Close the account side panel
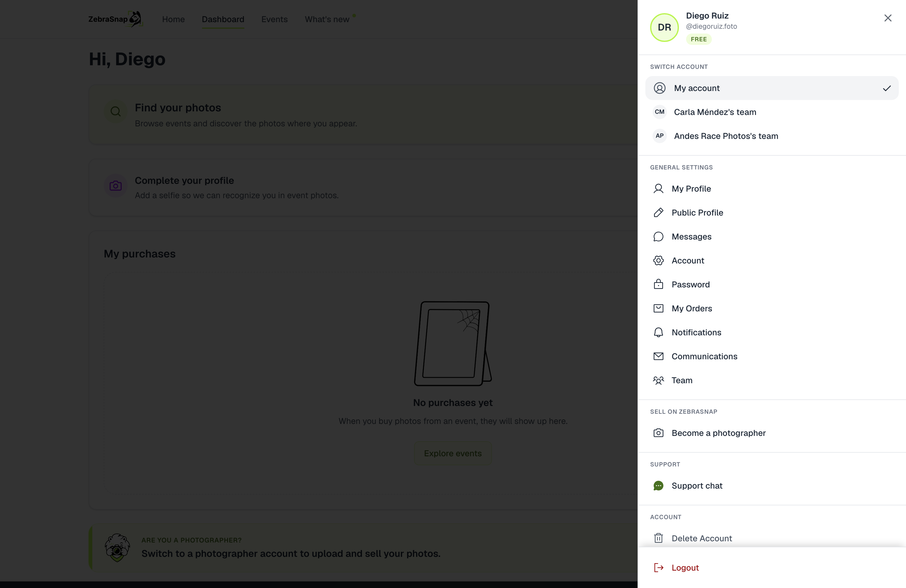 click(x=888, y=18)
